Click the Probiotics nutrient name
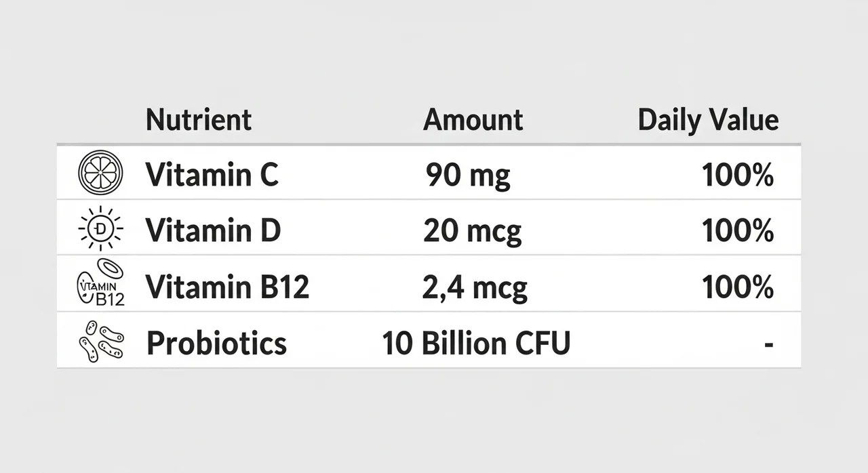This screenshot has width=868, height=473. click(216, 343)
